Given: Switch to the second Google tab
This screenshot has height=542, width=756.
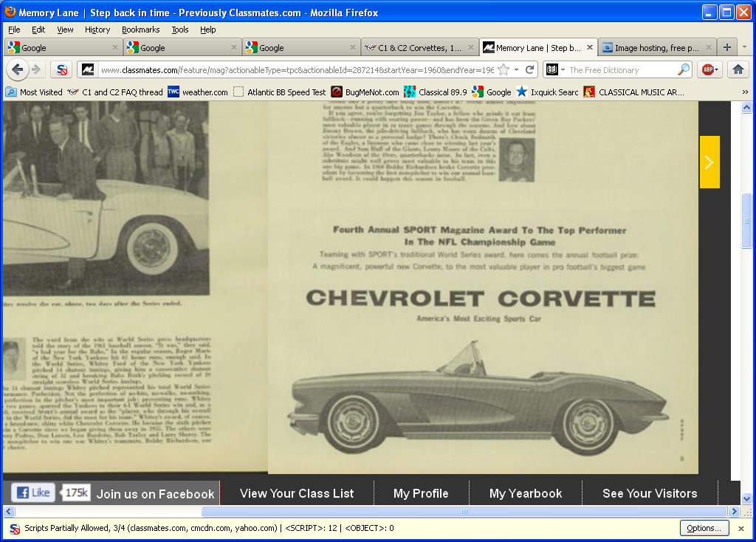Looking at the screenshot, I should click(x=182, y=47).
